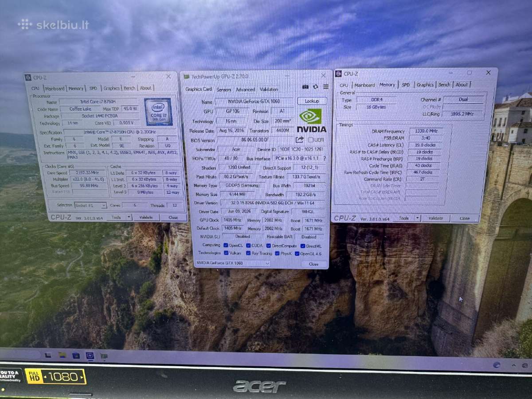The width and height of the screenshot is (532, 399).
Task: Toggle the DirectML checkbox
Action: (x=302, y=245)
